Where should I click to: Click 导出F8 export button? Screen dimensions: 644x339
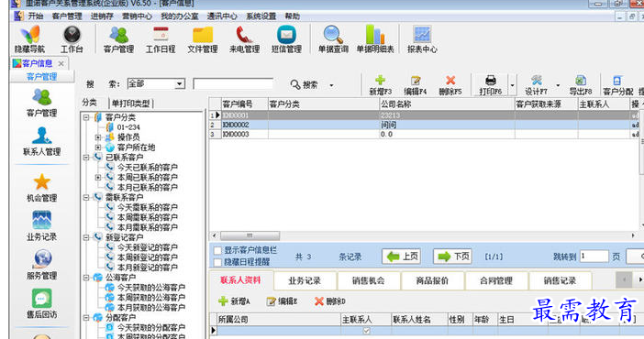(x=581, y=85)
